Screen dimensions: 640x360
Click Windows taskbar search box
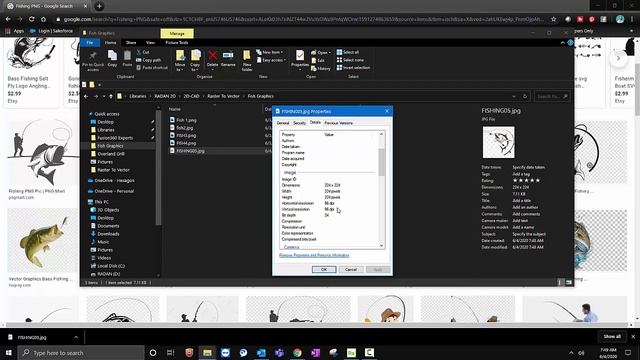point(81,353)
